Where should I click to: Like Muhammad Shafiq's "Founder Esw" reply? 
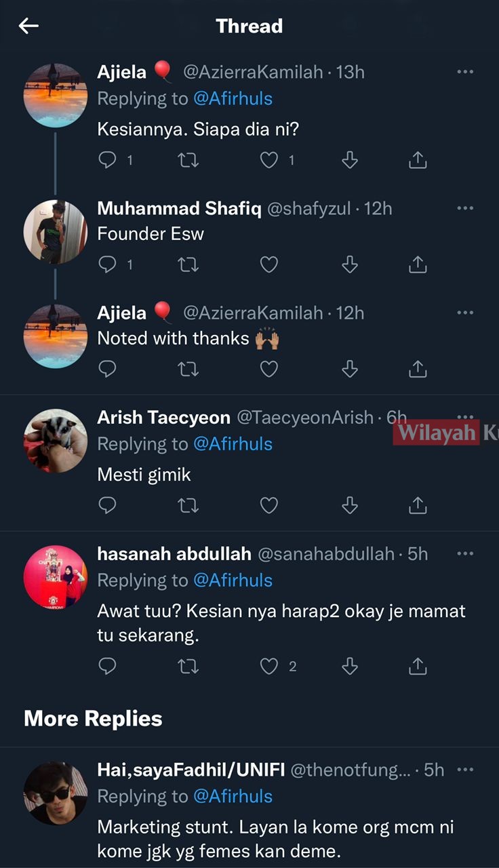pyautogui.click(x=270, y=264)
